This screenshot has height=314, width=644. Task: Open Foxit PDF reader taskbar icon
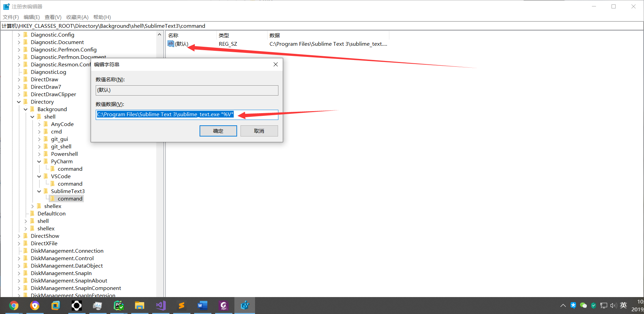(224, 306)
